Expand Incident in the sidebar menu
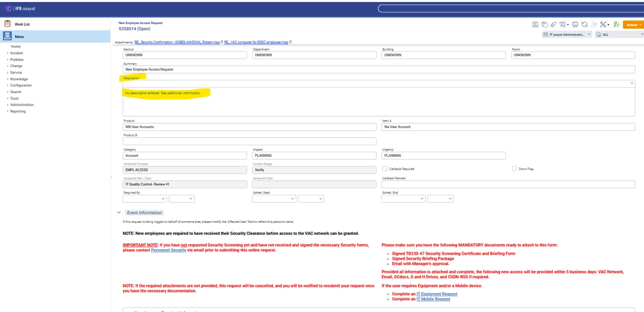The height and width of the screenshot is (312, 644). click(16, 53)
